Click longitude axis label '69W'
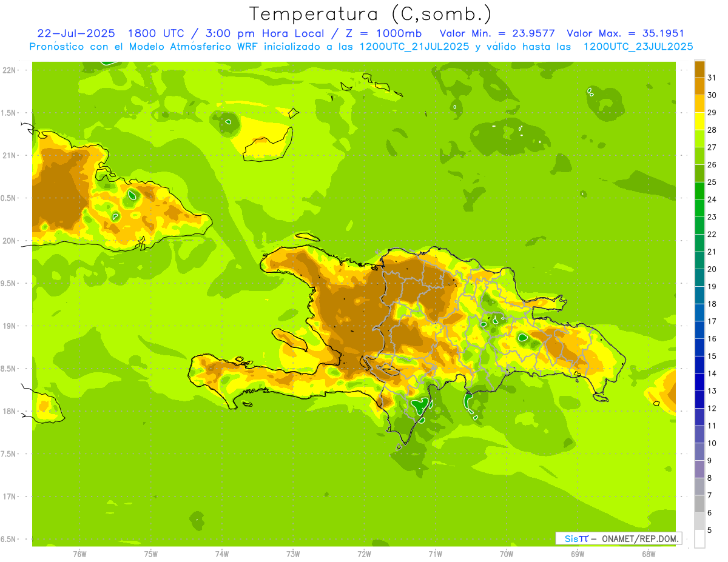The width and height of the screenshot is (728, 562). 578,554
